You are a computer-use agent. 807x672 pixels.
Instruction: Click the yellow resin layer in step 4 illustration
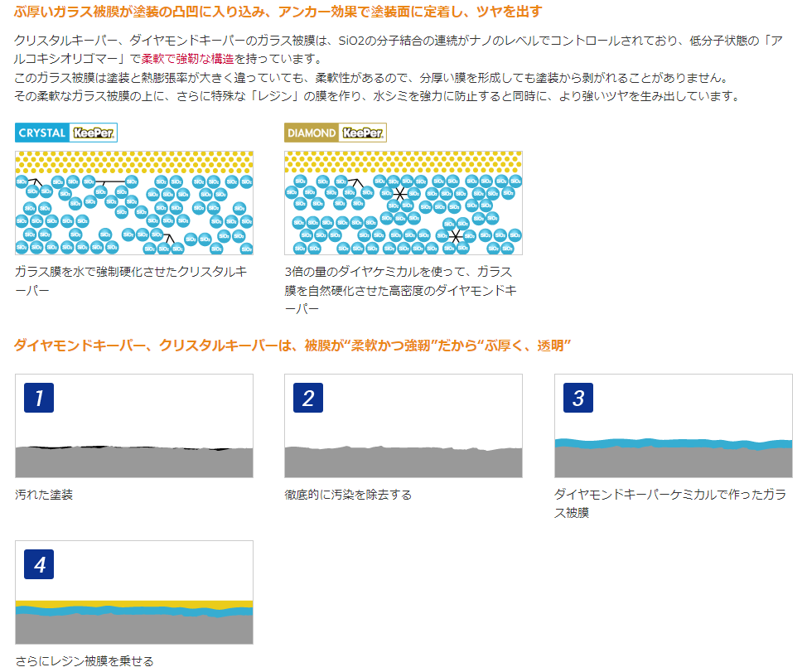click(x=134, y=604)
